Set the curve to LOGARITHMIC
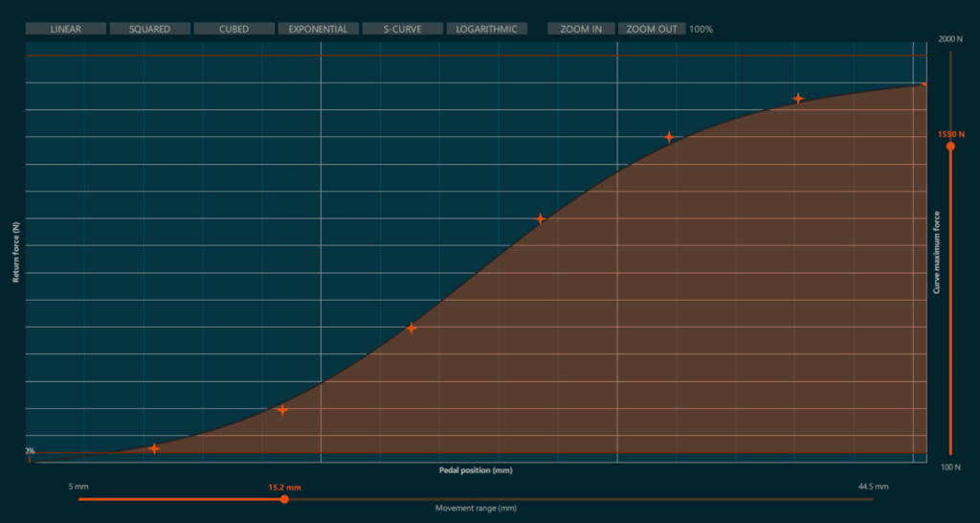The image size is (980, 523). click(486, 29)
